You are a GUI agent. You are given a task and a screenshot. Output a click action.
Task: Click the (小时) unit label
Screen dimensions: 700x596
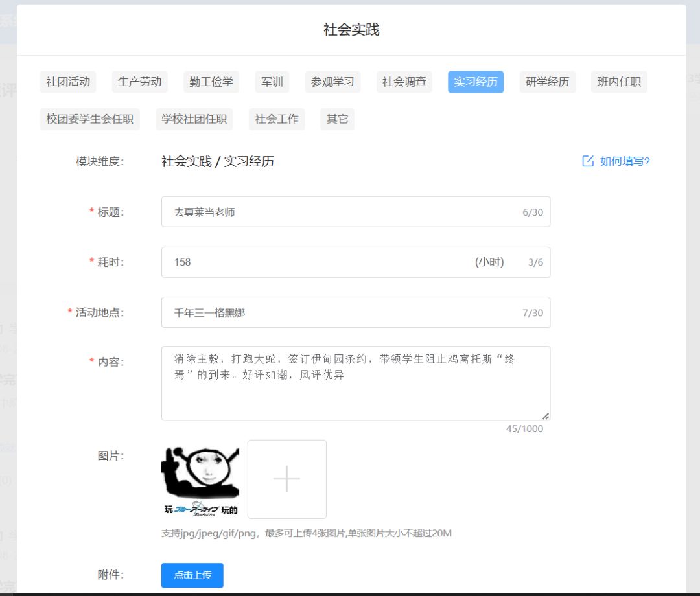click(x=489, y=262)
